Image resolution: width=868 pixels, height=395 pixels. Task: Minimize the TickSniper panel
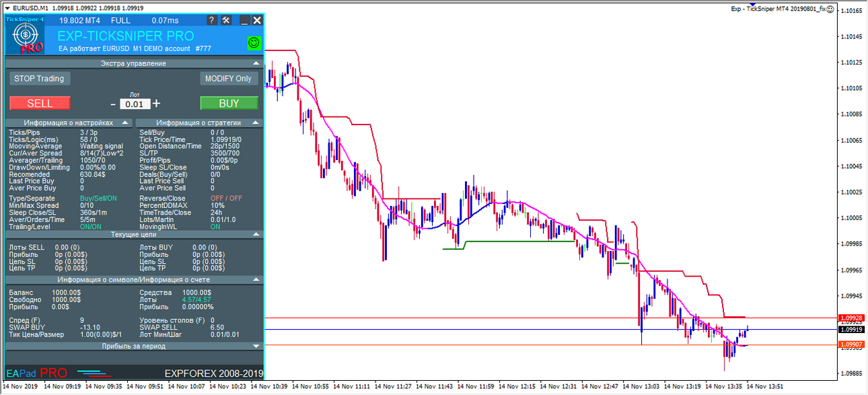[245, 20]
